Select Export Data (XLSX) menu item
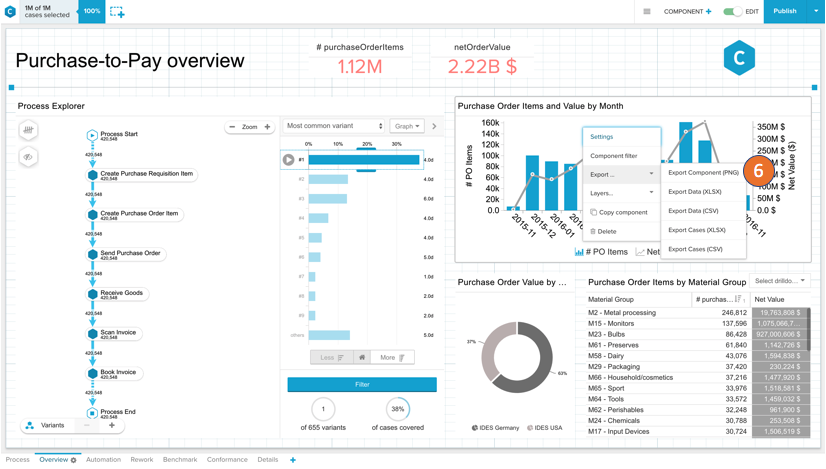 [x=694, y=192]
